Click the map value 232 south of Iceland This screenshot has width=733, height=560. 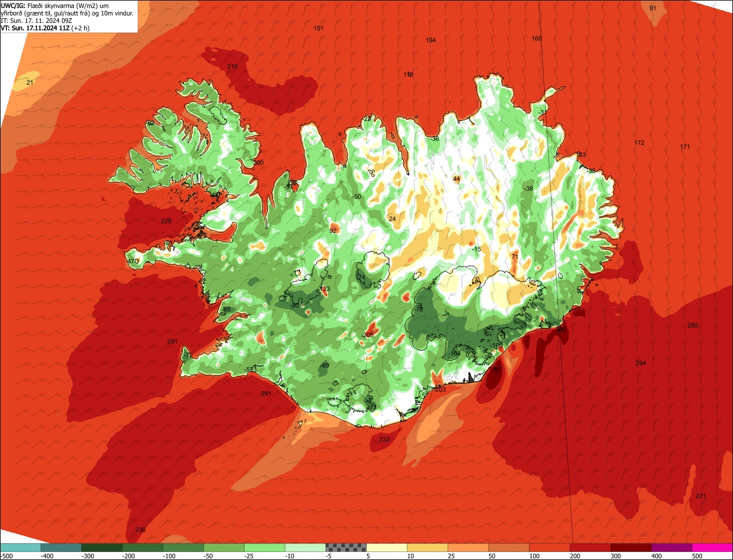coord(384,439)
